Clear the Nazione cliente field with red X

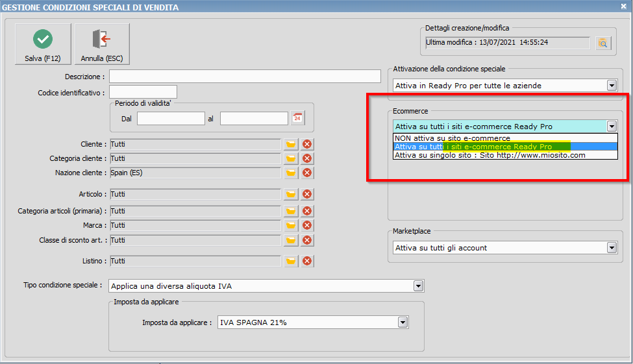pyautogui.click(x=307, y=173)
